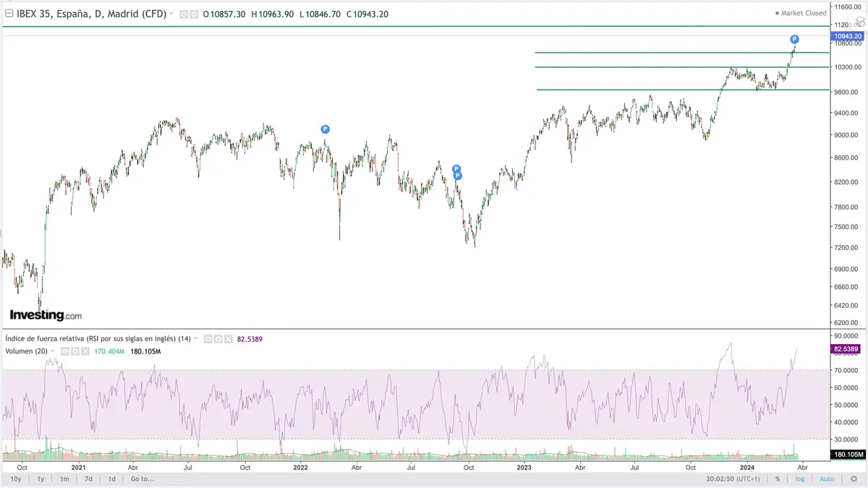This screenshot has height=488, width=868.
Task: Select the 1m time range
Action: pyautogui.click(x=64, y=479)
